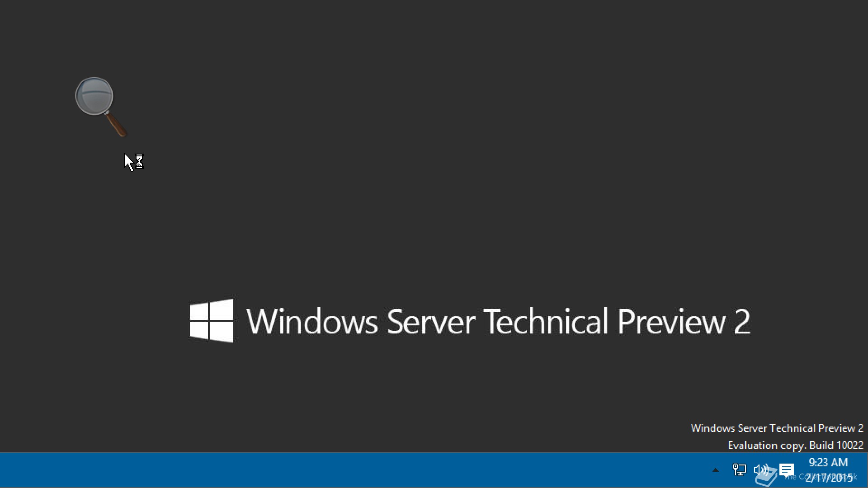Click the build number 10022
The image size is (868, 488).
(x=850, y=445)
